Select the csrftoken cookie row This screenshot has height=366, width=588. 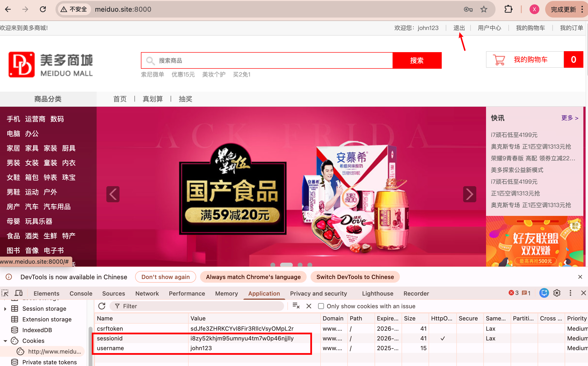(x=341, y=328)
